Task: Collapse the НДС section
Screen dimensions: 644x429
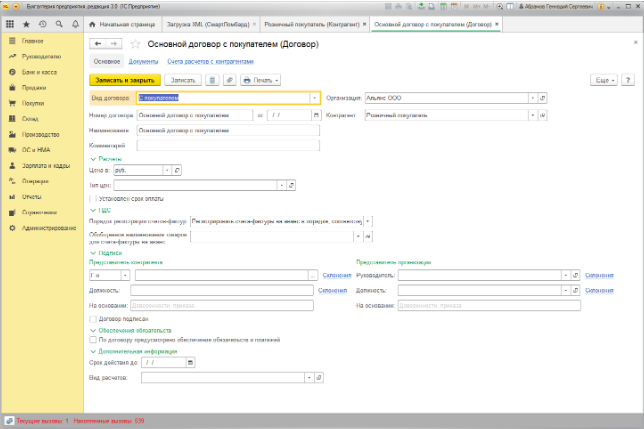Action: click(101, 211)
